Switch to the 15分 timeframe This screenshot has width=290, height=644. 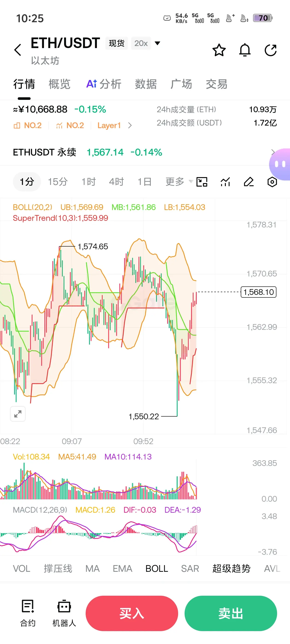pos(58,181)
